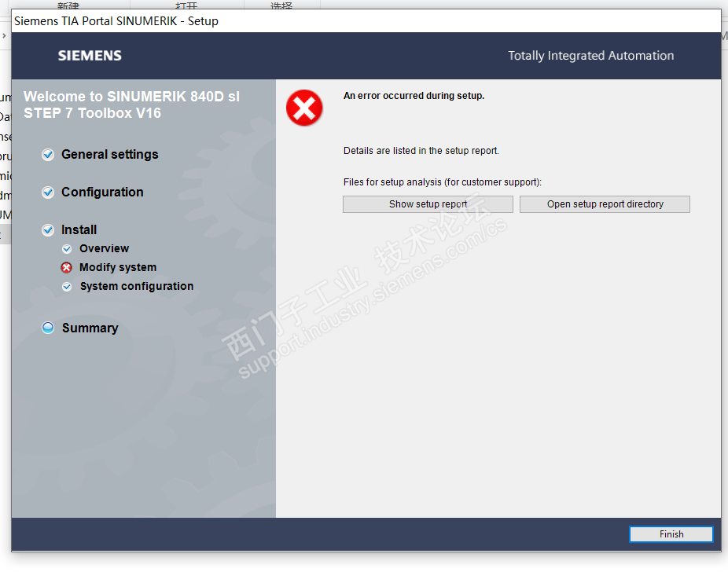
Task: Click checkmark icon beside Overview
Action: 67,249
